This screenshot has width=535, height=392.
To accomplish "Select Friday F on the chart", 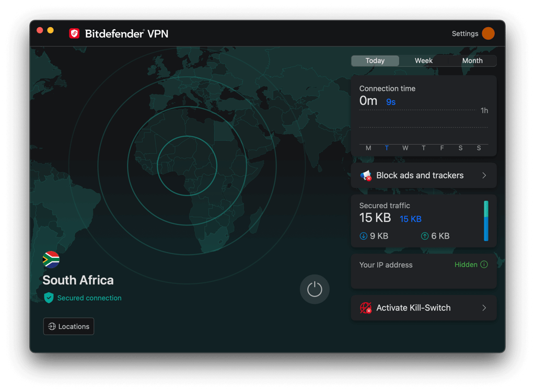I will [442, 148].
